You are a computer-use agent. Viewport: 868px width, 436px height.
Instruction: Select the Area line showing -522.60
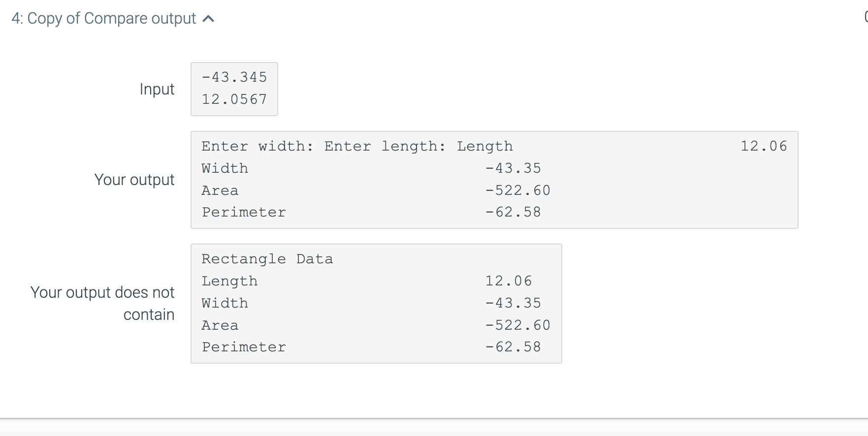point(518,190)
